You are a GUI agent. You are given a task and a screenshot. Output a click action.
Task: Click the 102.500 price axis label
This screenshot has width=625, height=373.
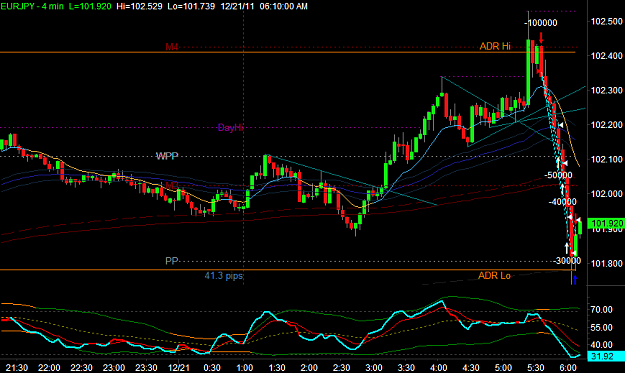pyautogui.click(x=607, y=22)
